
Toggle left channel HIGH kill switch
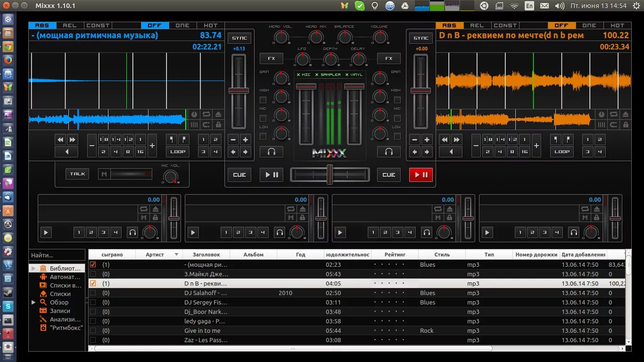point(263,100)
